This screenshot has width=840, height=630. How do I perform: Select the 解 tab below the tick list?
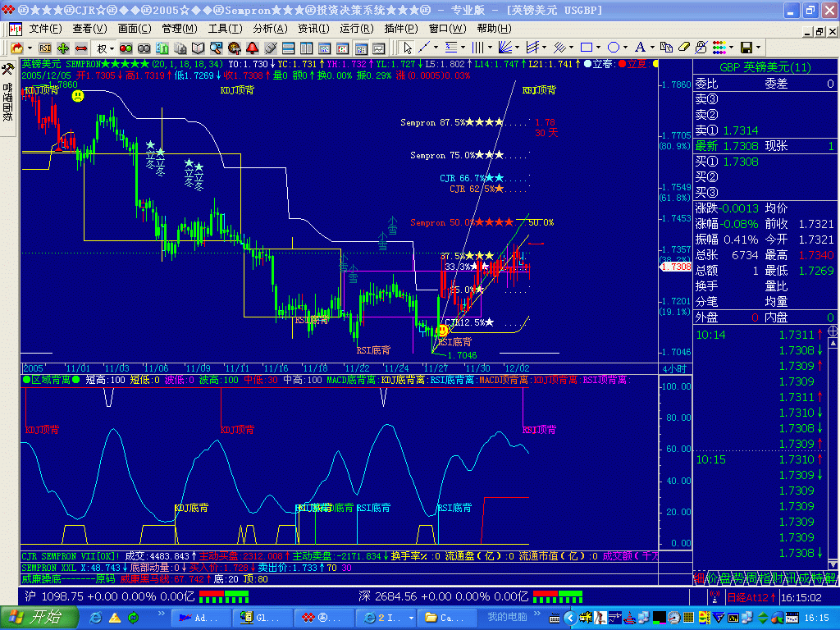(x=830, y=577)
